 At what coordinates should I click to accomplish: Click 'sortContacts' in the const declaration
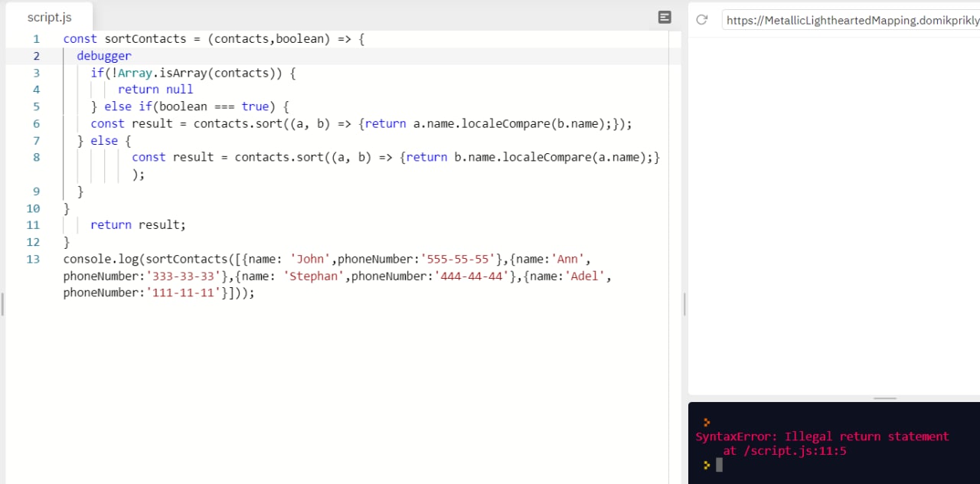click(x=145, y=38)
